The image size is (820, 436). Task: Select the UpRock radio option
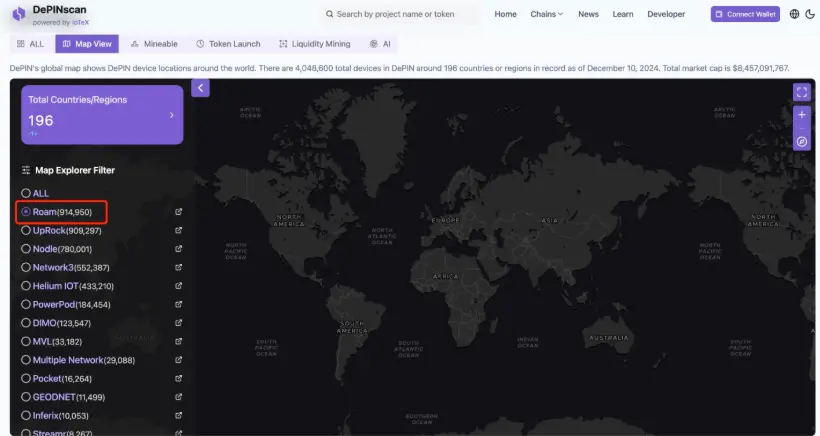point(27,231)
